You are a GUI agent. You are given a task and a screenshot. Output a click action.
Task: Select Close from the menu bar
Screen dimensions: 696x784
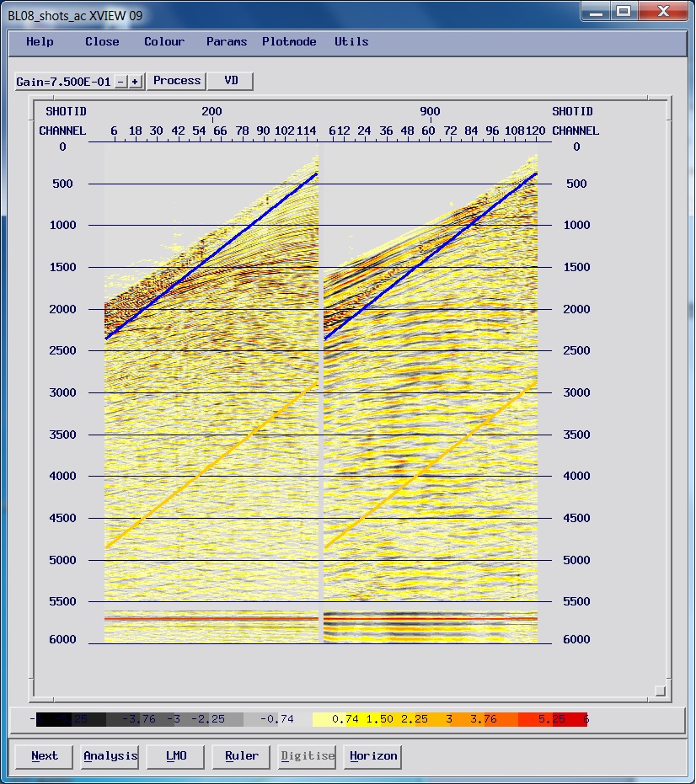click(x=101, y=41)
